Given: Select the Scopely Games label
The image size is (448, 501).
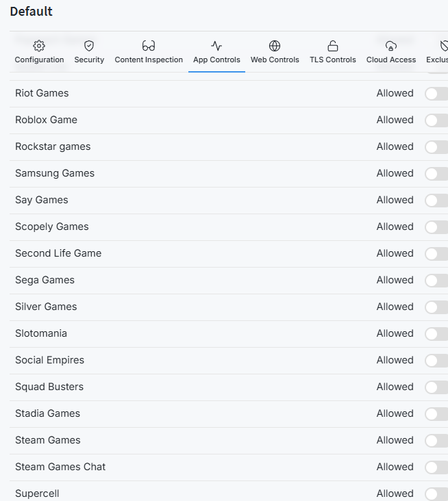Looking at the screenshot, I should point(52,227).
